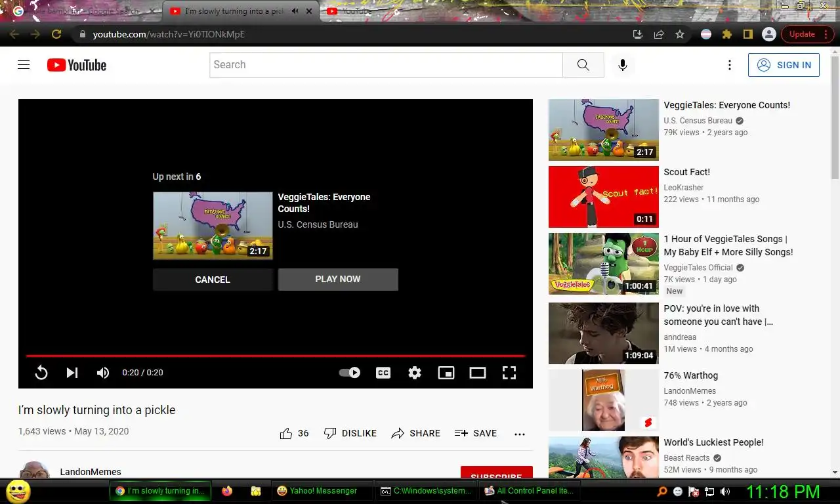Viewport: 840px width, 504px height.
Task: Toggle the Autoplay switch in player
Action: click(x=350, y=373)
